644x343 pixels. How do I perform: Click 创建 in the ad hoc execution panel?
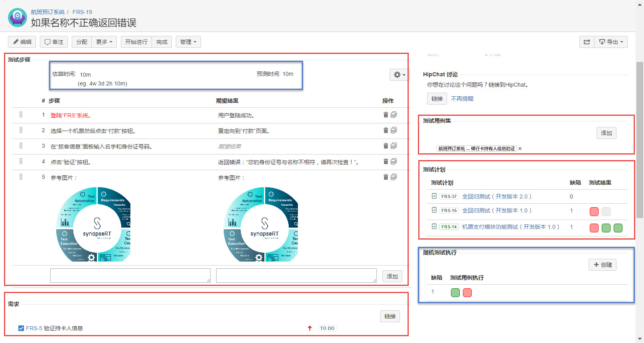click(603, 265)
